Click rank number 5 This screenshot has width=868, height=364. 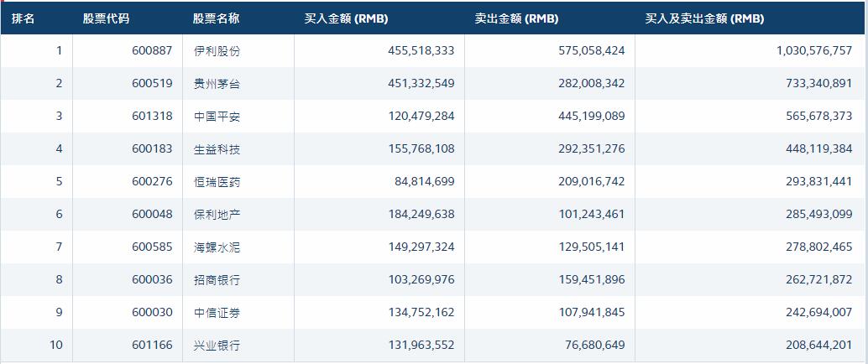point(60,181)
